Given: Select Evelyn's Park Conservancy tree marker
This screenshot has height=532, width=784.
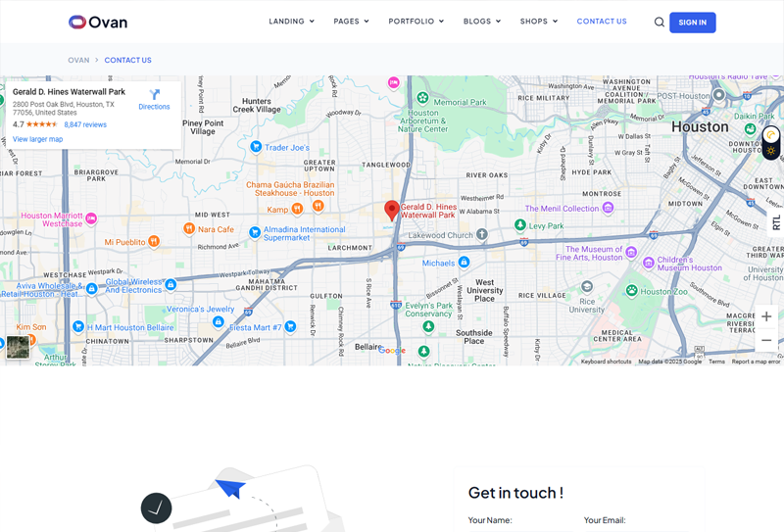Looking at the screenshot, I should (x=428, y=326).
